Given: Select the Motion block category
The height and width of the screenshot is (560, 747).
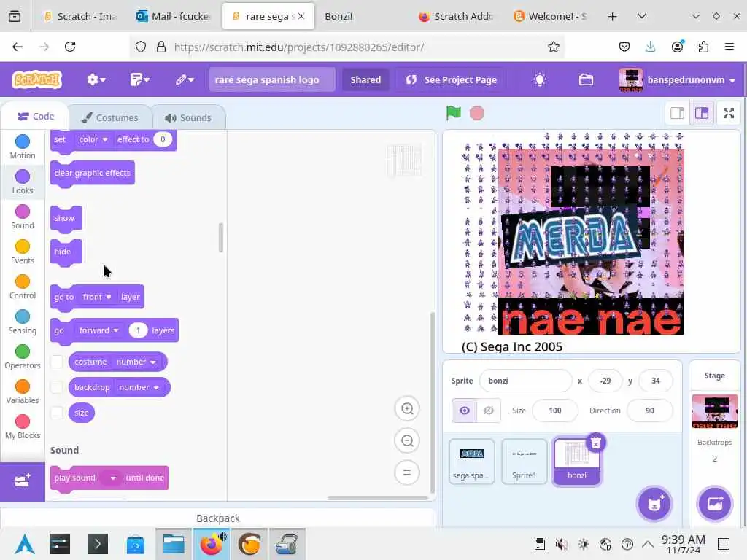Looking at the screenshot, I should (x=23, y=147).
